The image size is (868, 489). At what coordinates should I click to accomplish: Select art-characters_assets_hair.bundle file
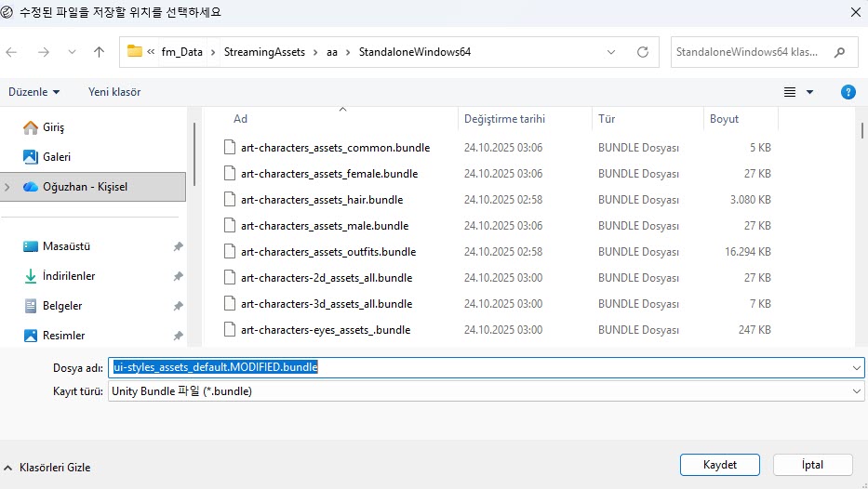pyautogui.click(x=321, y=200)
